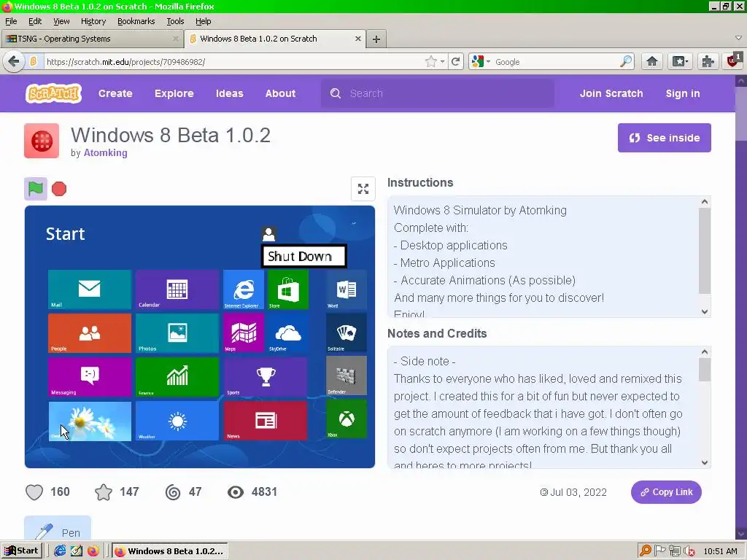Click the heart love icon
Viewport: 747px width, 560px height.
point(34,492)
